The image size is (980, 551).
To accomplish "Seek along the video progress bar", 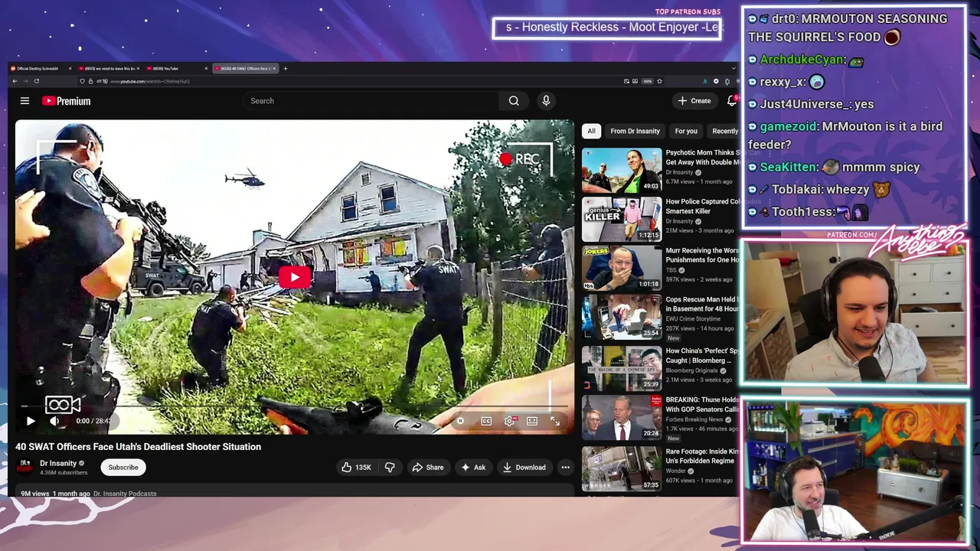I will tap(295, 407).
